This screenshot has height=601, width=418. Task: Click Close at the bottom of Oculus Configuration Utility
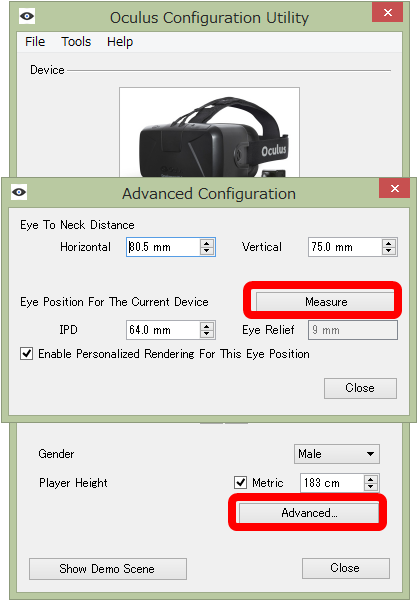point(346,568)
